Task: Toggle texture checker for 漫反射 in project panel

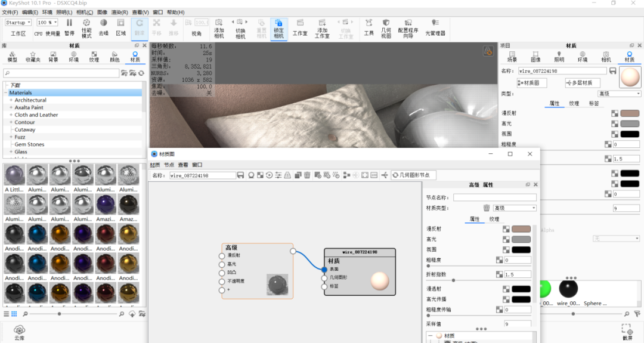Action: pos(614,113)
